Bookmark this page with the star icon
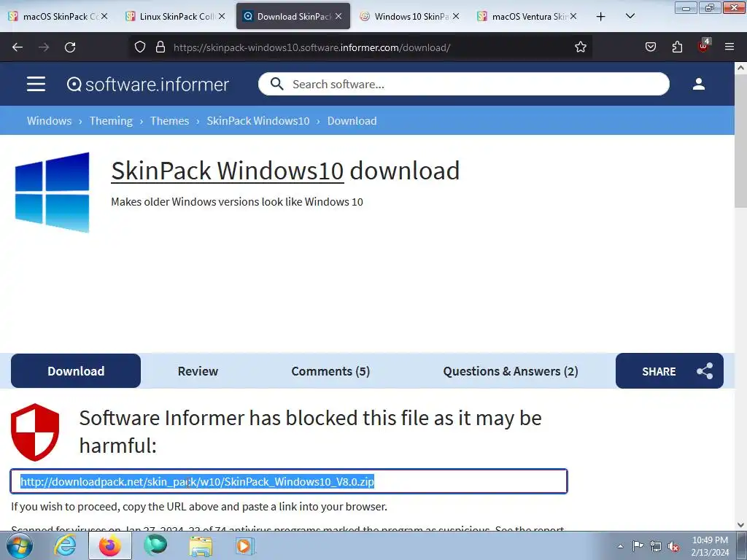The image size is (747, 560). pos(580,47)
